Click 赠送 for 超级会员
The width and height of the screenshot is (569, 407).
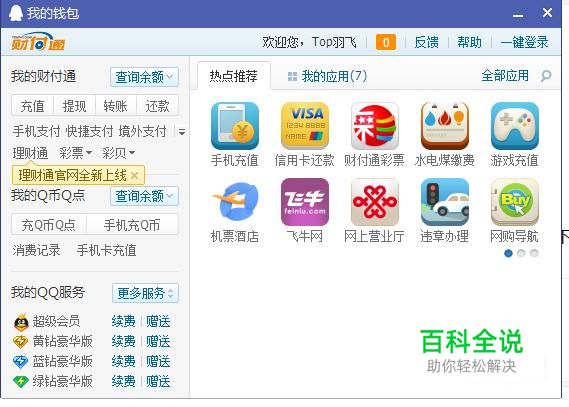[x=158, y=322]
